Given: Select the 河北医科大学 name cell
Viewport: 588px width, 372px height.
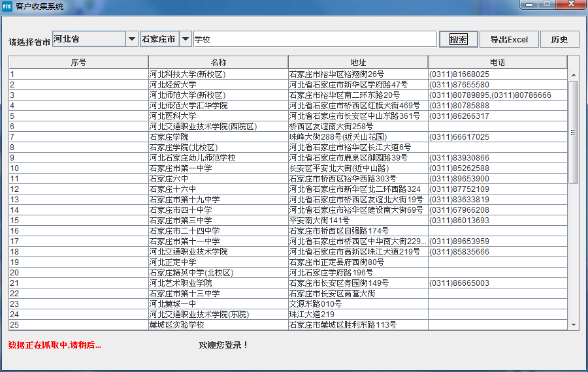Looking at the screenshot, I should (x=218, y=116).
